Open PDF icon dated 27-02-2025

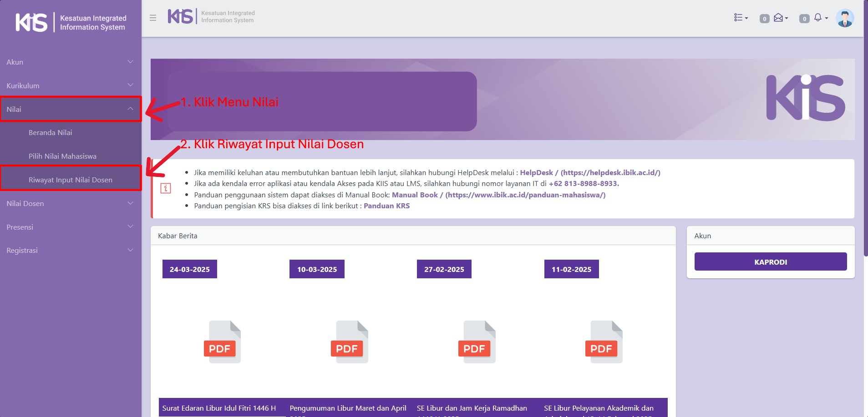tap(477, 342)
